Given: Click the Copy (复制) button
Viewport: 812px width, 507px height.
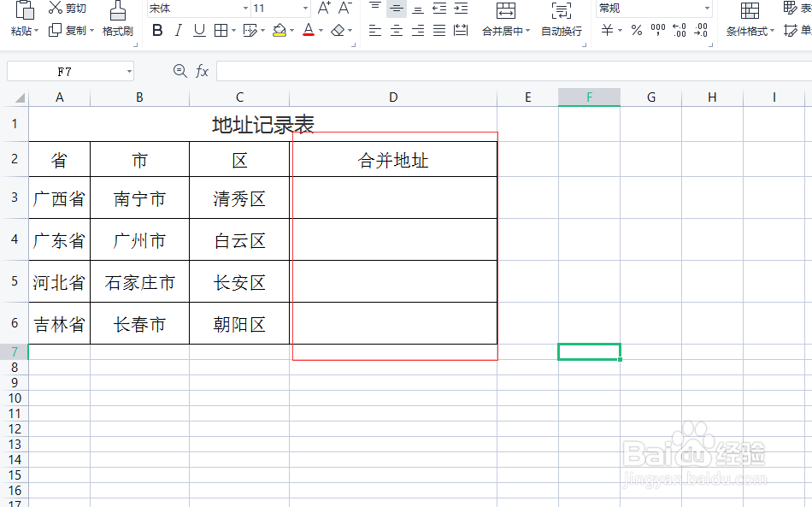Looking at the screenshot, I should [68, 31].
